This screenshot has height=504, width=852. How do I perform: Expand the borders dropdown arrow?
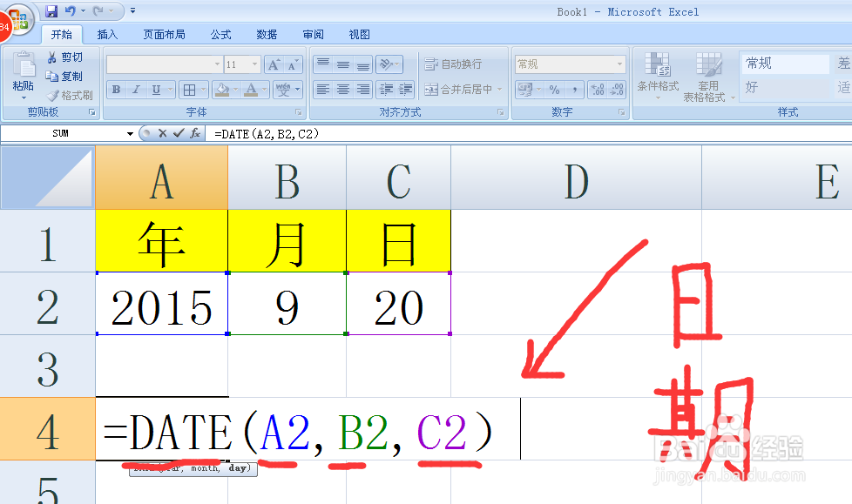coord(203,90)
